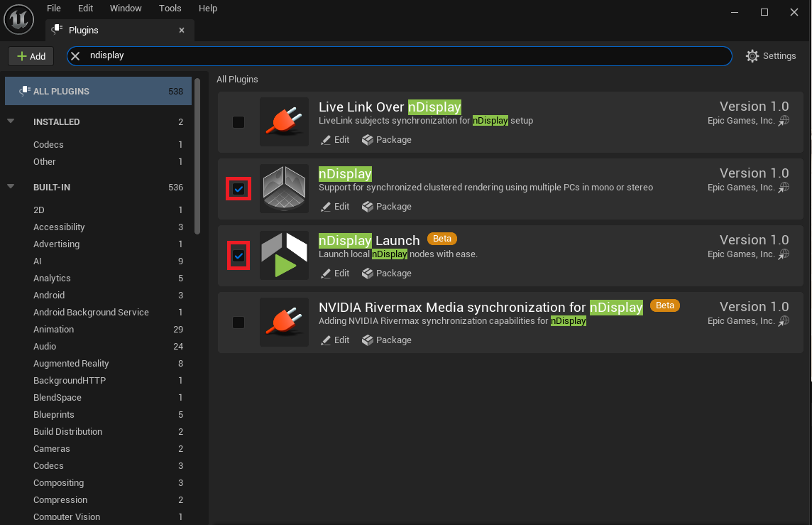Click NVIDIA Rivermax plugin plug icon
The height and width of the screenshot is (525, 812).
(x=284, y=323)
